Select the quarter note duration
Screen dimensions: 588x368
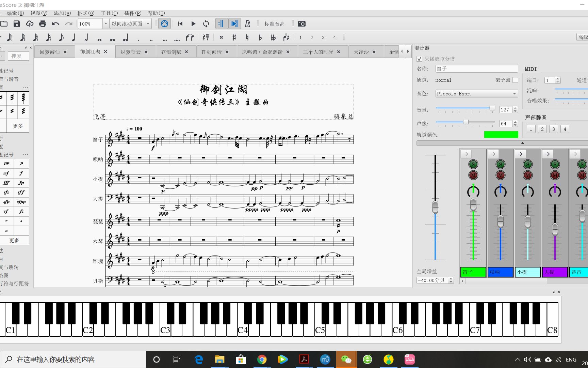[73, 37]
